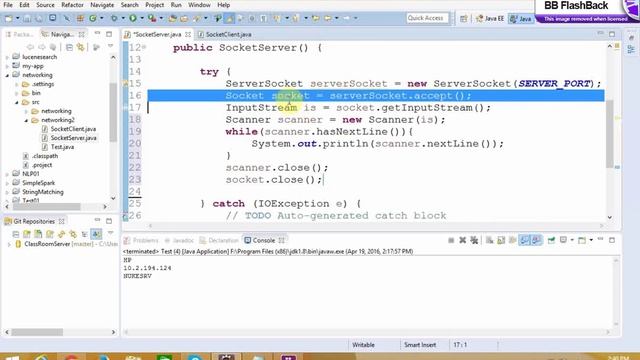
Task: Switch to Java EE perspective
Action: pos(489,18)
